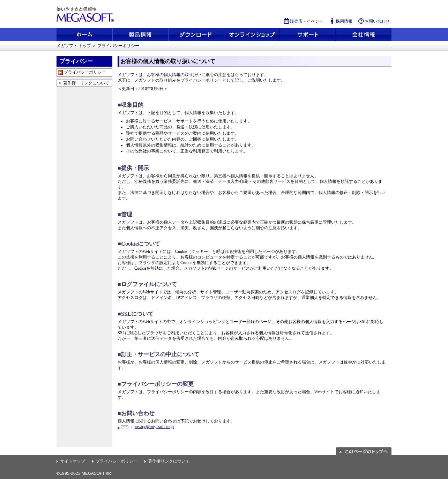448x479 pixels.
Task: Open the 製品情報 navigation tab
Action: coord(140,35)
